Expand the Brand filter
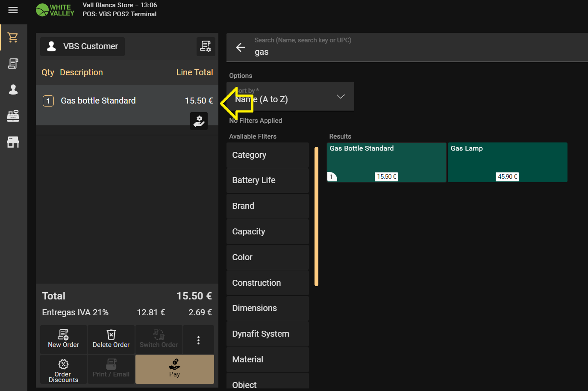 tap(268, 206)
